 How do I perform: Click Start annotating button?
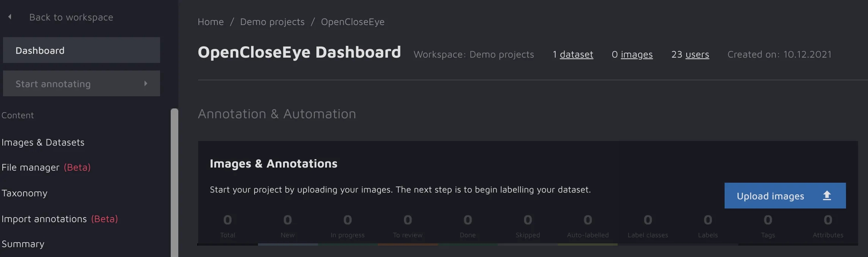[x=53, y=84]
